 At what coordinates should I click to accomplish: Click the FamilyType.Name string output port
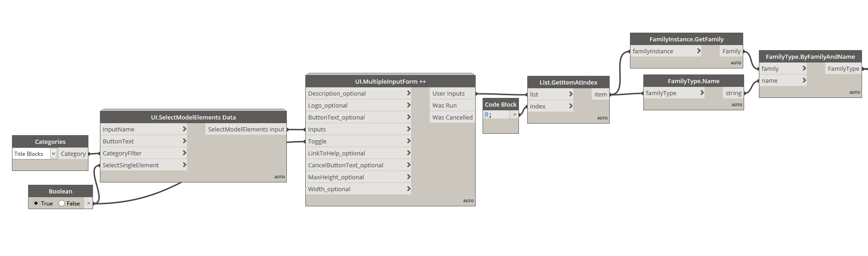[x=733, y=93]
